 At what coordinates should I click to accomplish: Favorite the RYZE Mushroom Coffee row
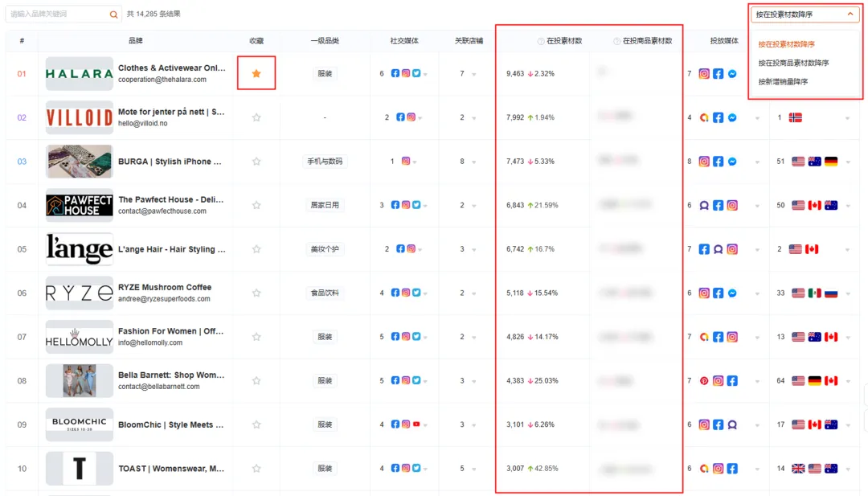[x=256, y=293]
